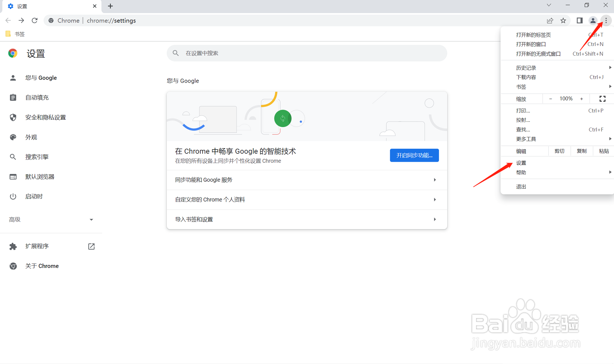Click 剪切 in the edit row
The height and width of the screenshot is (364, 614).
coord(559,151)
